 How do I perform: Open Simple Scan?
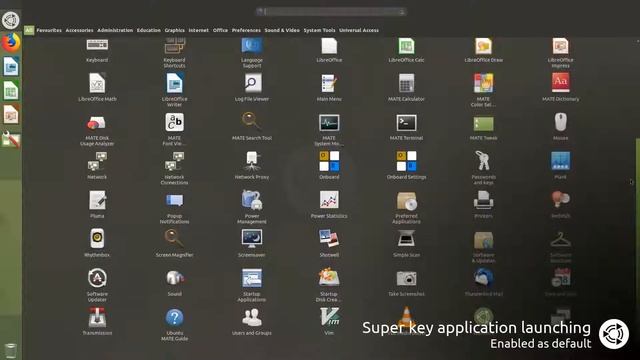(406, 243)
